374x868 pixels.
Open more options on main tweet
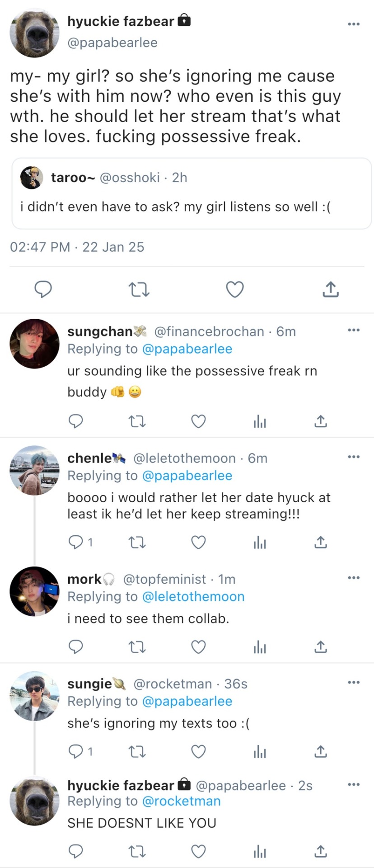353,24
